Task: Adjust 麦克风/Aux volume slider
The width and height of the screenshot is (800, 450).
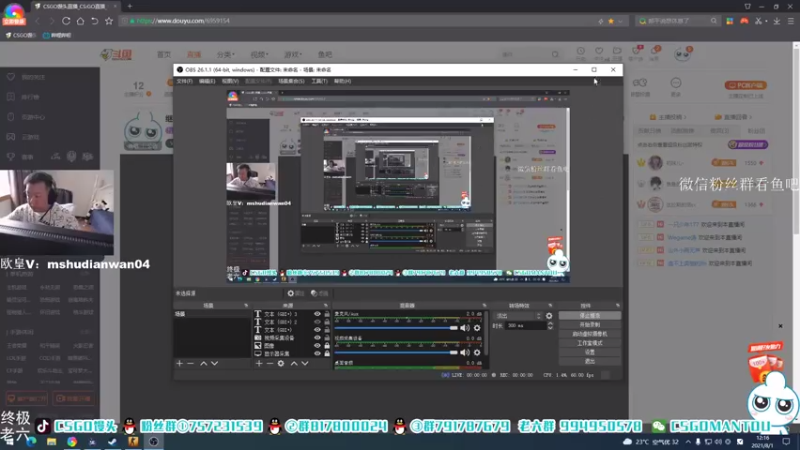Action: [x=396, y=328]
